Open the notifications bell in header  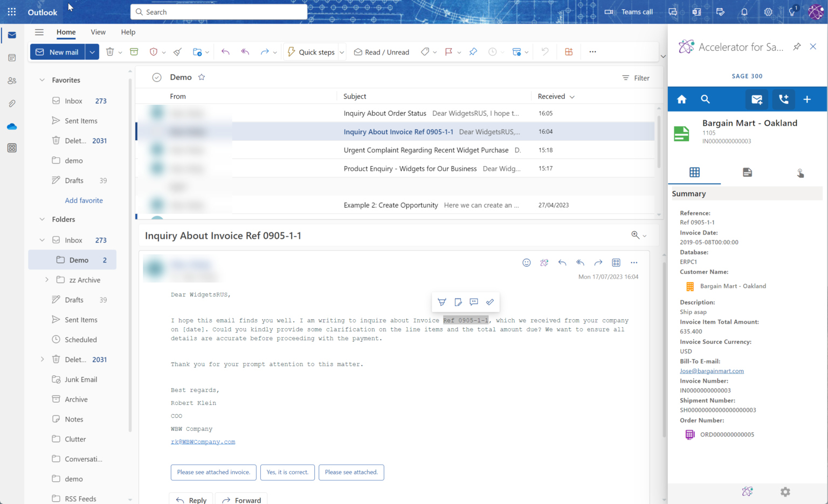click(x=744, y=12)
